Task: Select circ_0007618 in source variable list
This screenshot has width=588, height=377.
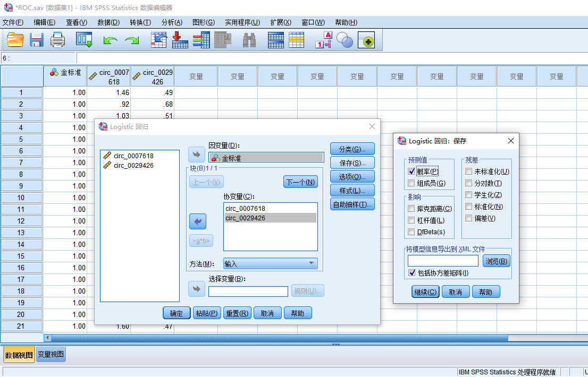Action: pos(133,156)
